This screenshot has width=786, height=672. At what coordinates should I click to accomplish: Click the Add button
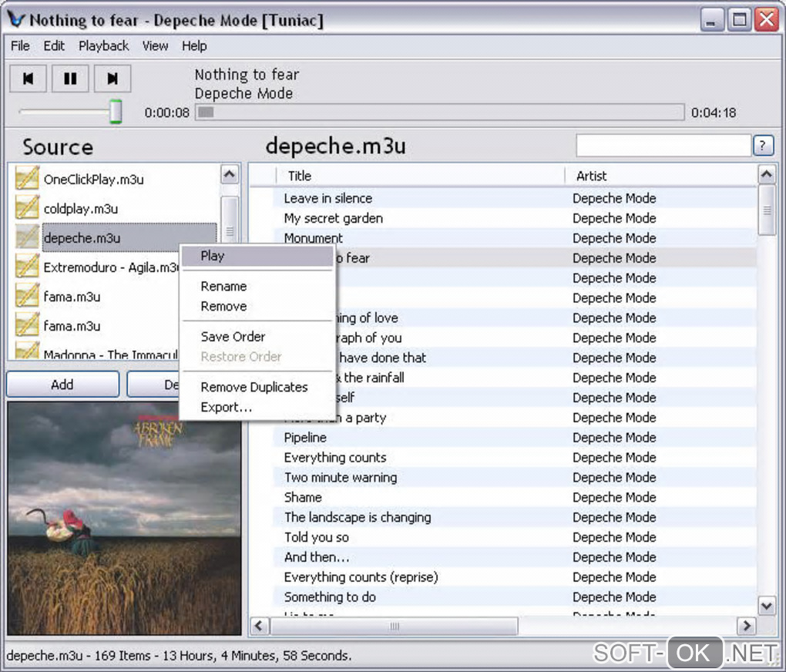click(x=62, y=385)
